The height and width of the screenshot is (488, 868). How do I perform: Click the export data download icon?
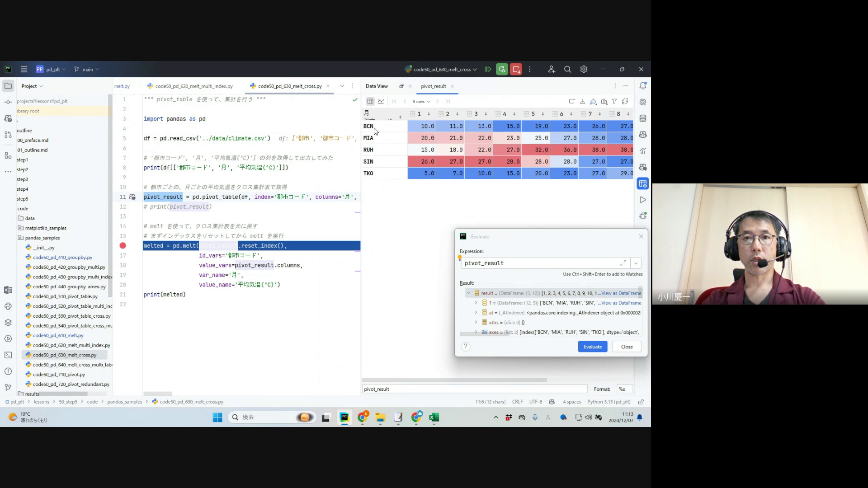coord(583,101)
